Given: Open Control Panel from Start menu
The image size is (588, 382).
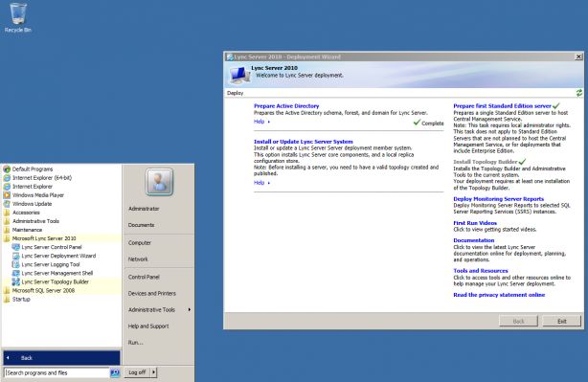Looking at the screenshot, I should click(x=144, y=277).
